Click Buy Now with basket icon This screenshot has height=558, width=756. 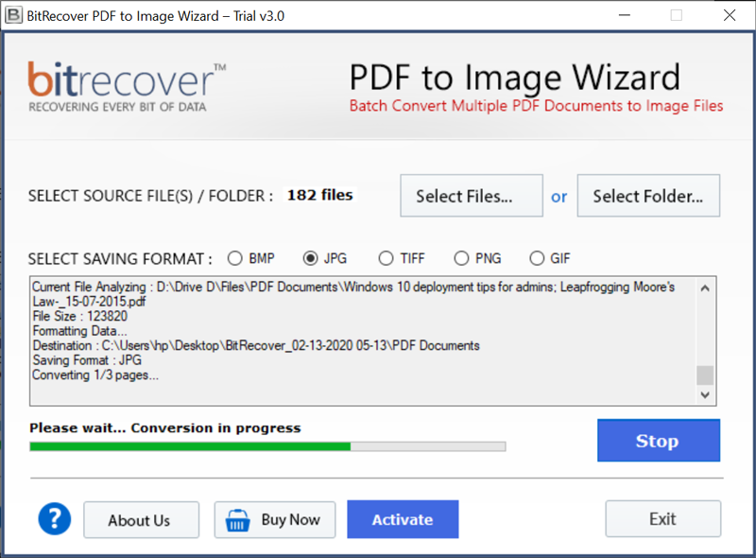pyautogui.click(x=275, y=520)
